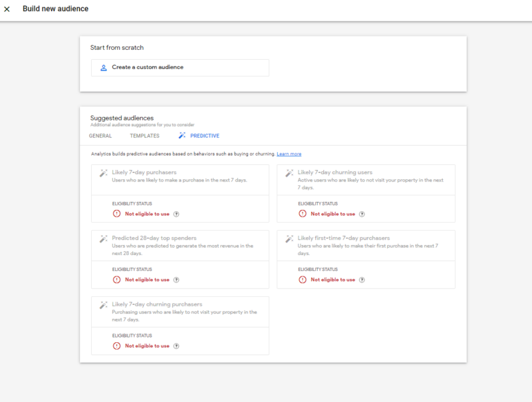532x402 pixels.
Task: Click help icon for Likely 7-day churning purchasers
Action: coord(176,346)
